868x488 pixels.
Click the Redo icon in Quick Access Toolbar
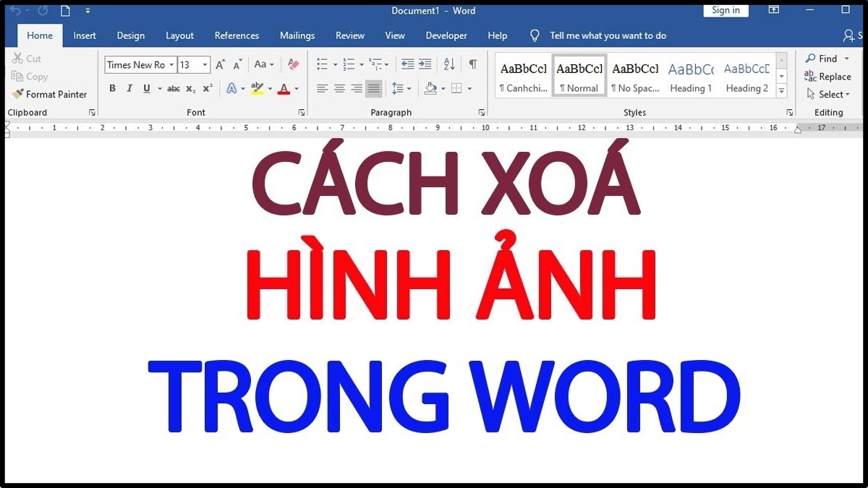click(42, 10)
